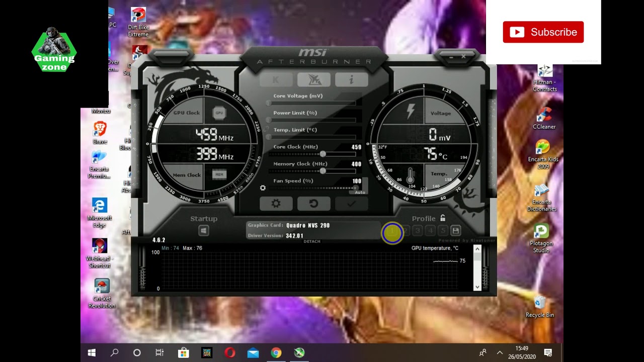Open MSI Kombustor with the K button
The image size is (644, 362).
pyautogui.click(x=276, y=79)
